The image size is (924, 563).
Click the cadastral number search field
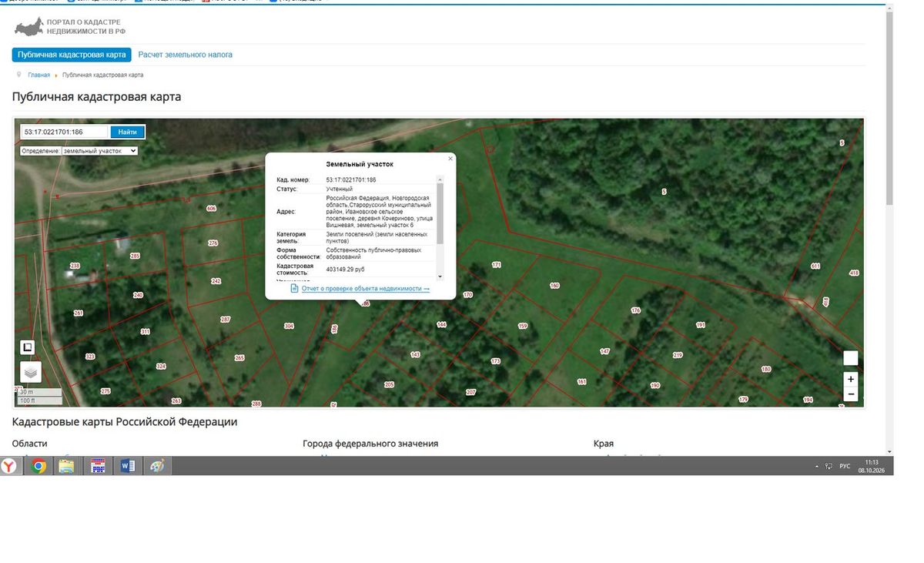(65, 132)
